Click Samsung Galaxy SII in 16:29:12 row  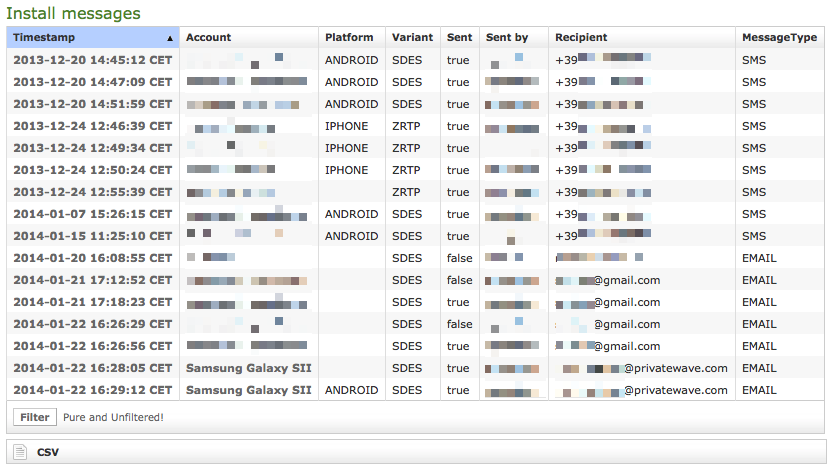click(248, 390)
